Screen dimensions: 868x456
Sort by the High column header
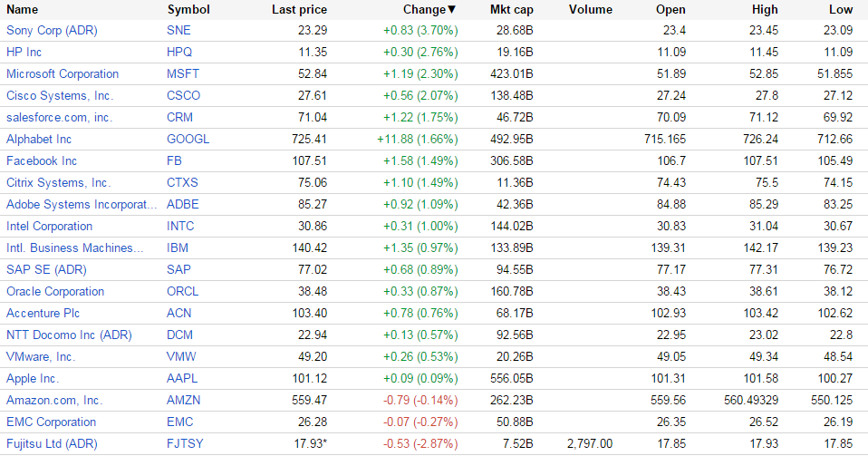[x=765, y=10]
